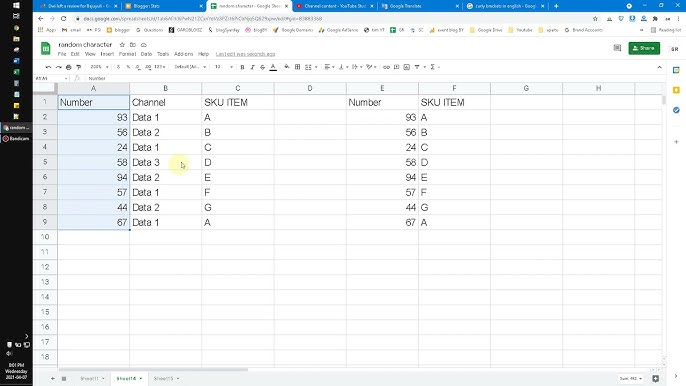
Task: Open the font family dropdown
Action: coord(190,67)
